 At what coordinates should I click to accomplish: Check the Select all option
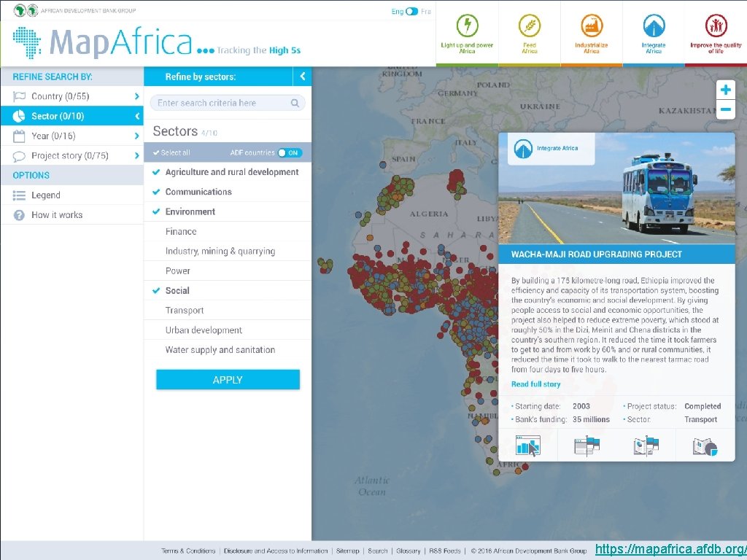[171, 153]
